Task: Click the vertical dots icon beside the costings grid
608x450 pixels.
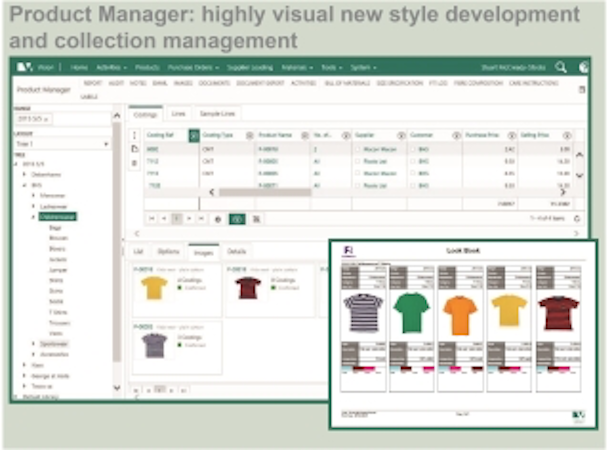Action: [x=135, y=135]
